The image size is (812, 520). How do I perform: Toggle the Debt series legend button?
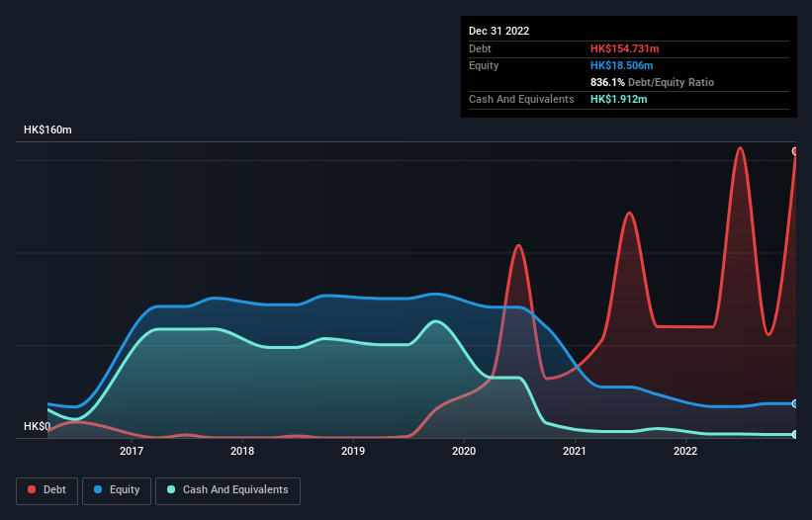point(47,490)
